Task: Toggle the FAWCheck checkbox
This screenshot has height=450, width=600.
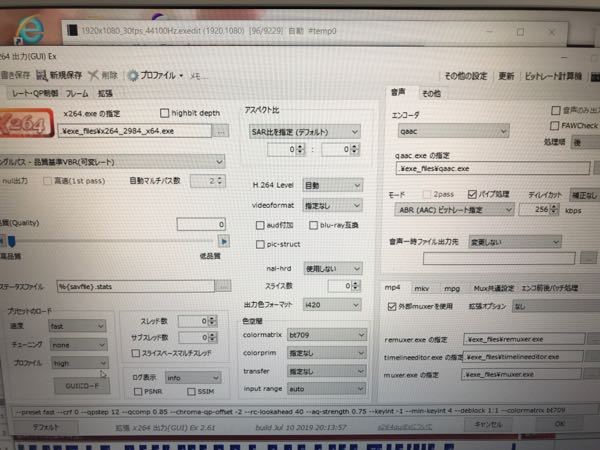Action: pos(554,126)
